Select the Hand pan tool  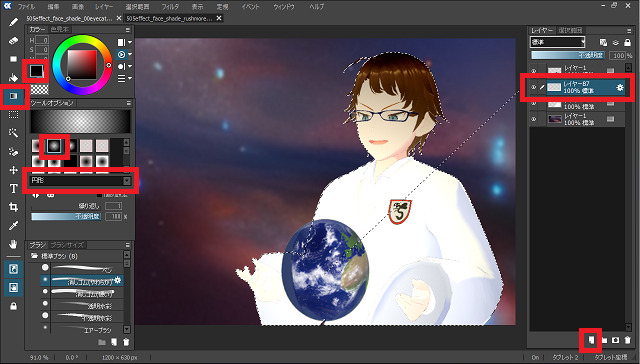pos(13,244)
